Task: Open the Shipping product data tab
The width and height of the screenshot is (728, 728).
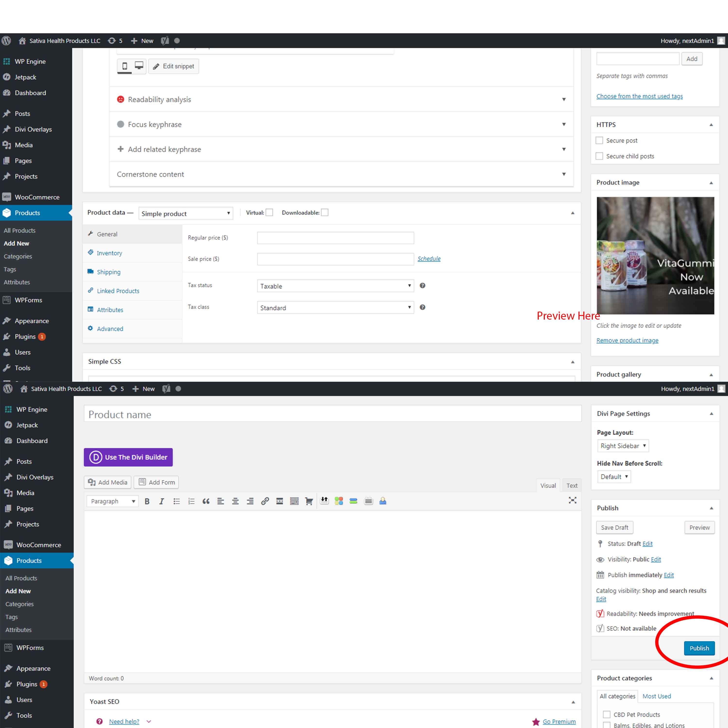Action: 133,272
